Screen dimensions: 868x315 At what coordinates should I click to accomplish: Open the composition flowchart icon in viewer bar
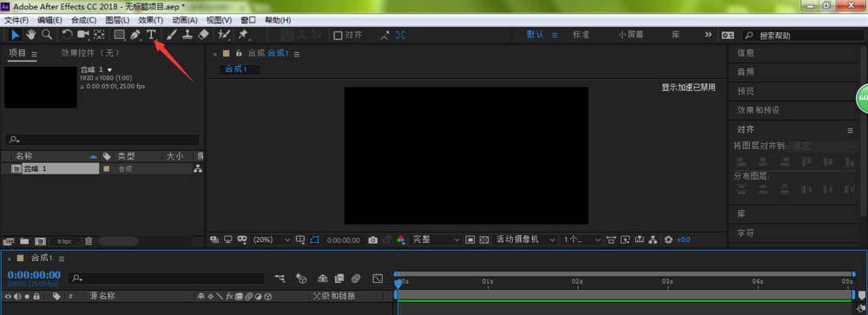point(654,240)
